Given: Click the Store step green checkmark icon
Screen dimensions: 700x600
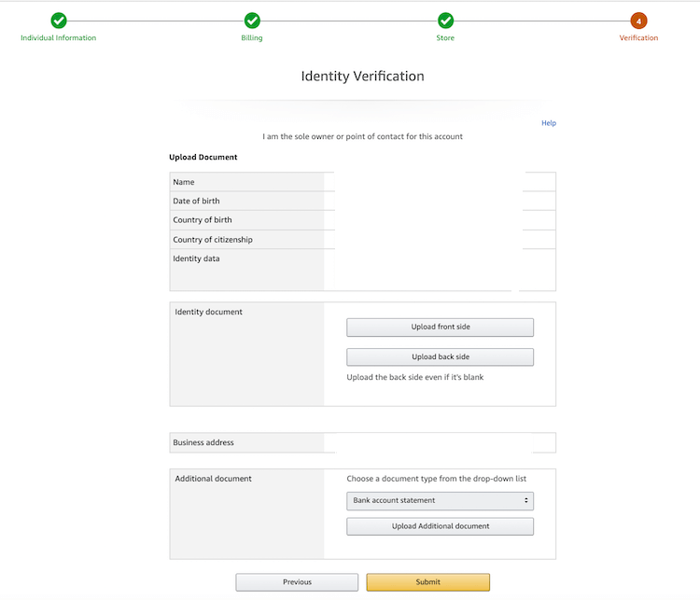Looking at the screenshot, I should point(446,21).
